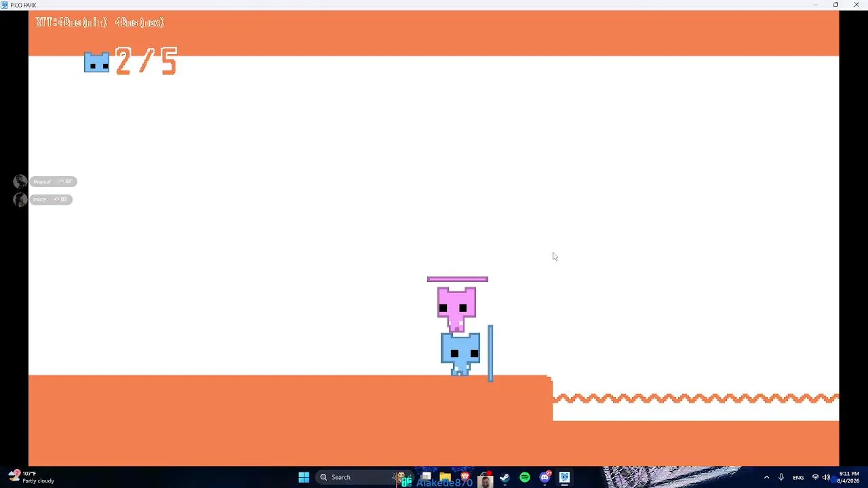The height and width of the screenshot is (488, 868).
Task: Show hidden system tray icons
Action: coord(766,477)
